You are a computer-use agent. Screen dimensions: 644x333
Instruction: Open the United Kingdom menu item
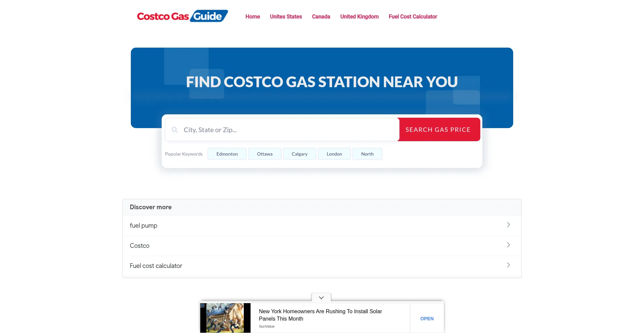click(x=359, y=16)
